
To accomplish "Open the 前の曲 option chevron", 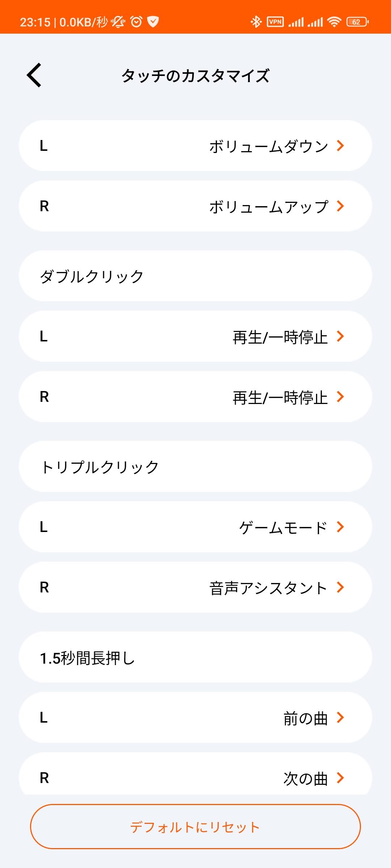I will [340, 718].
